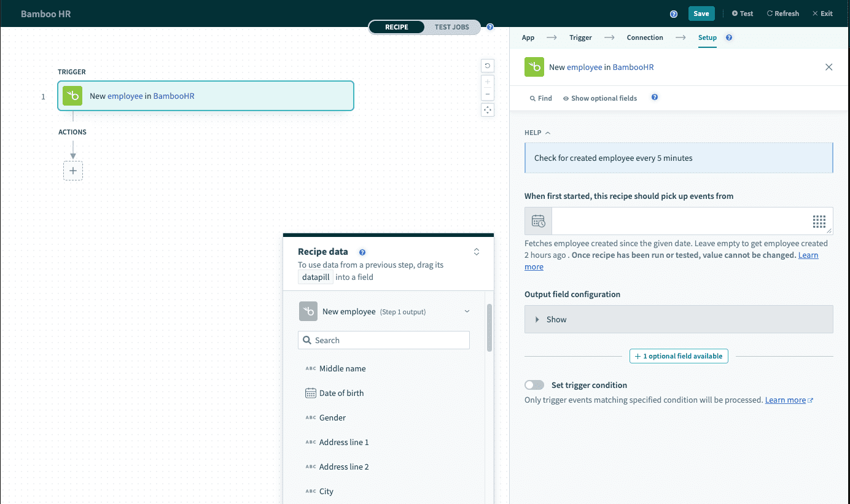Click the help icon beside Save button
The height and width of the screenshot is (504, 850).
(674, 14)
